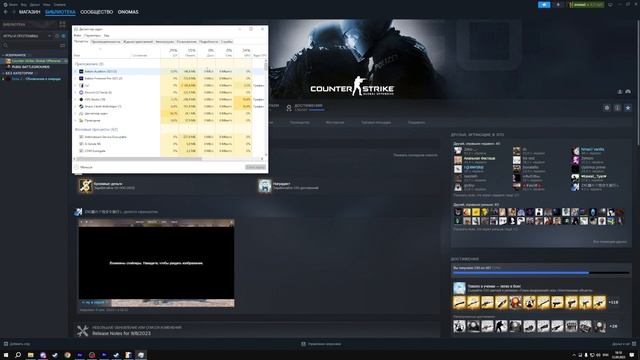640x360 pixels.
Task: Open Steam notifications bell icon
Action: tap(558, 4)
